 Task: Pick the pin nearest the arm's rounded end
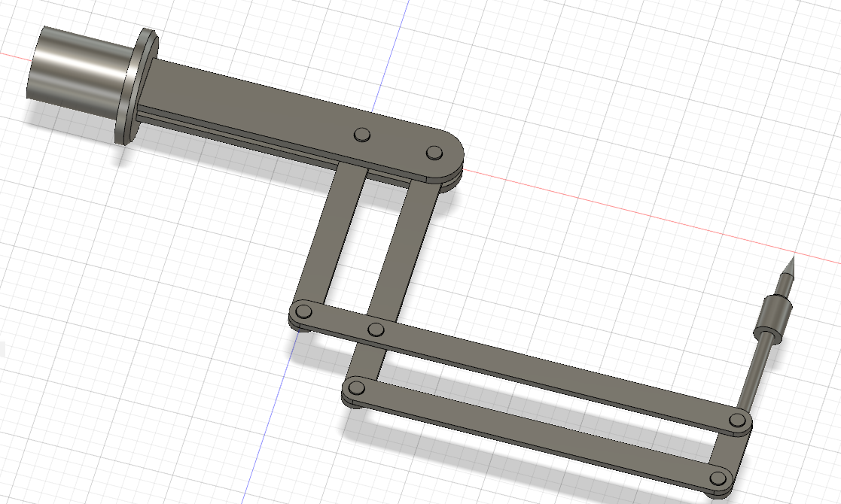pyautogui.click(x=434, y=153)
